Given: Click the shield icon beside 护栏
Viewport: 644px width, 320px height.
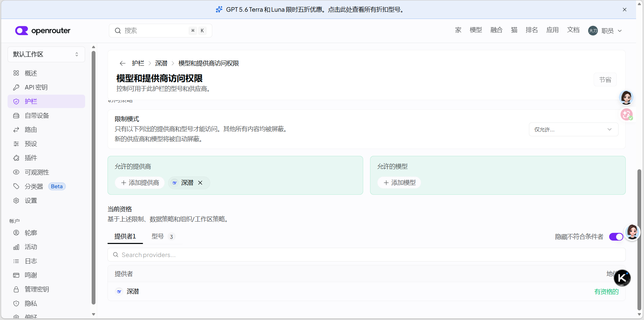Looking at the screenshot, I should pos(16,102).
